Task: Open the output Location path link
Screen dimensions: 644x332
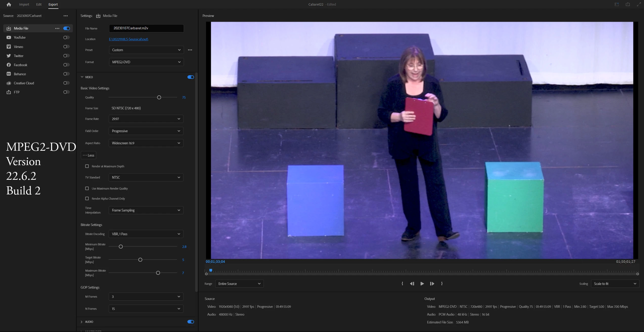Action: [128, 39]
